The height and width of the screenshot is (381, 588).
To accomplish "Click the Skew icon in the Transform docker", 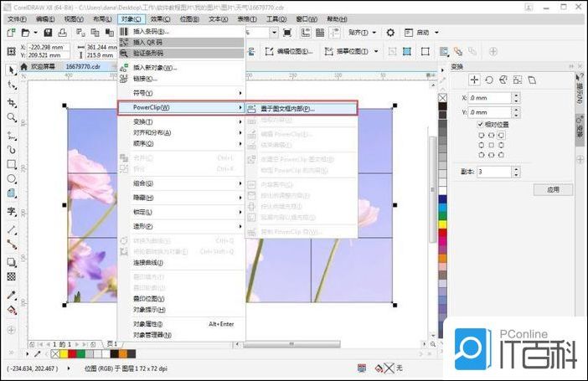I will (532, 80).
